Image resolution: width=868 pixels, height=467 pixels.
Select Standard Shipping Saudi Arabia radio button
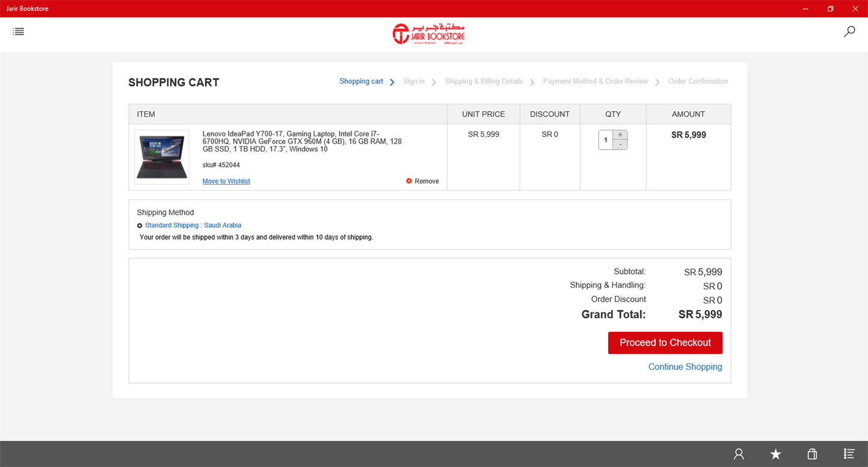click(140, 226)
